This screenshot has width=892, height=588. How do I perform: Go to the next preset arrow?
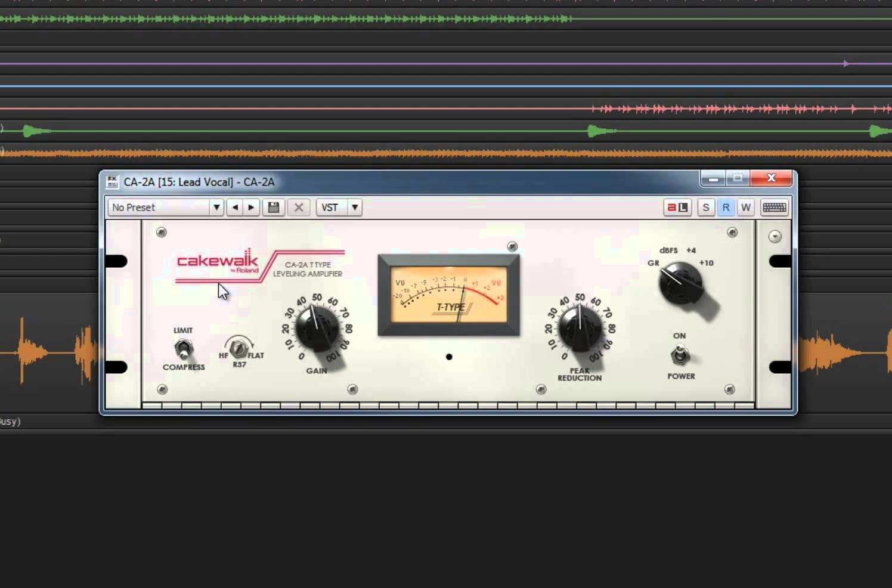pyautogui.click(x=251, y=208)
